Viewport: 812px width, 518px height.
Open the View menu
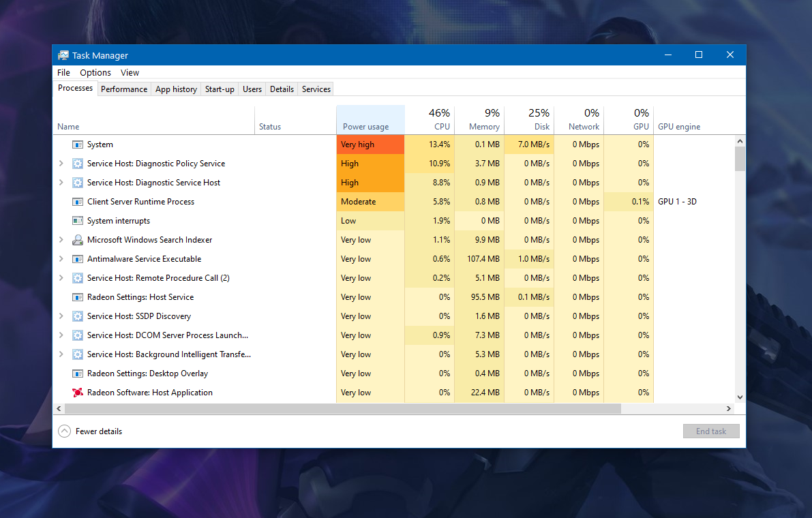click(x=130, y=72)
